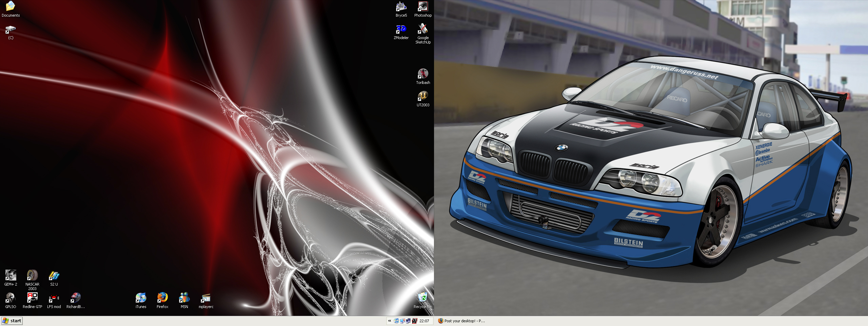This screenshot has height=326, width=868.
Task: Click the S2 U shortcut icon
Action: pos(54,278)
